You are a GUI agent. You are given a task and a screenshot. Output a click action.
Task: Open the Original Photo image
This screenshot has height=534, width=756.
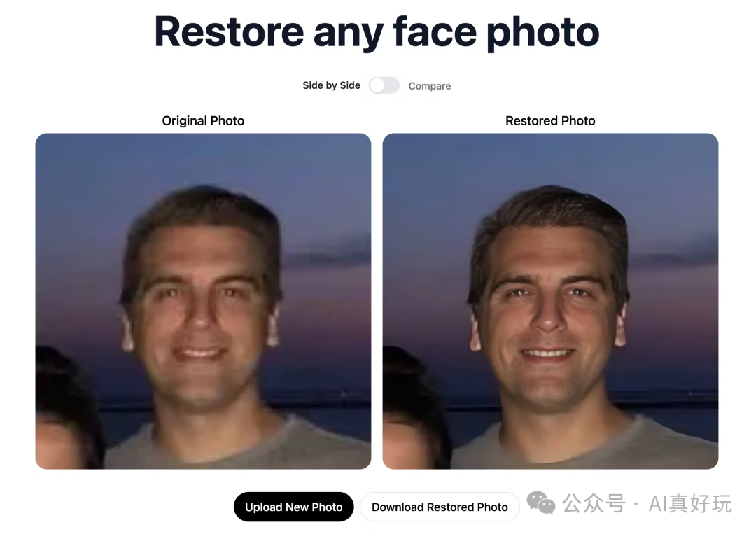point(203,301)
